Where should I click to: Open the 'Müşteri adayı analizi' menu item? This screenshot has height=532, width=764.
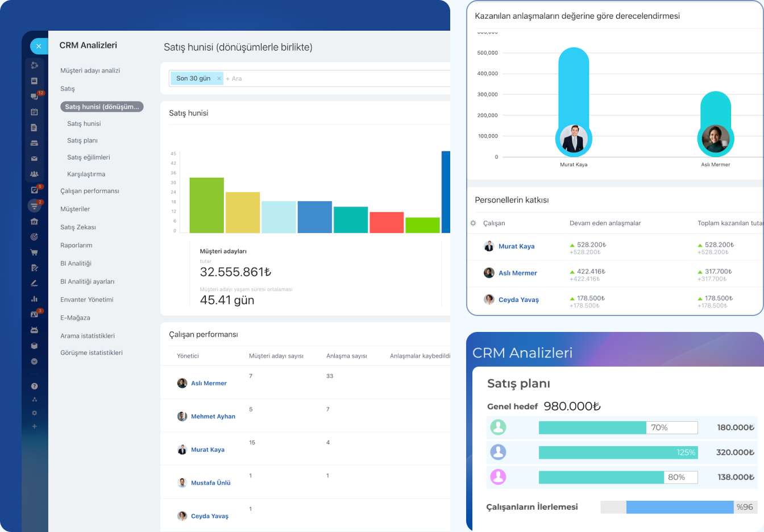click(90, 70)
